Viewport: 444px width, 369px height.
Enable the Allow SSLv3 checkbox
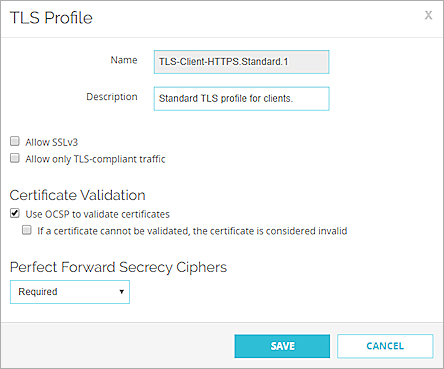point(15,141)
